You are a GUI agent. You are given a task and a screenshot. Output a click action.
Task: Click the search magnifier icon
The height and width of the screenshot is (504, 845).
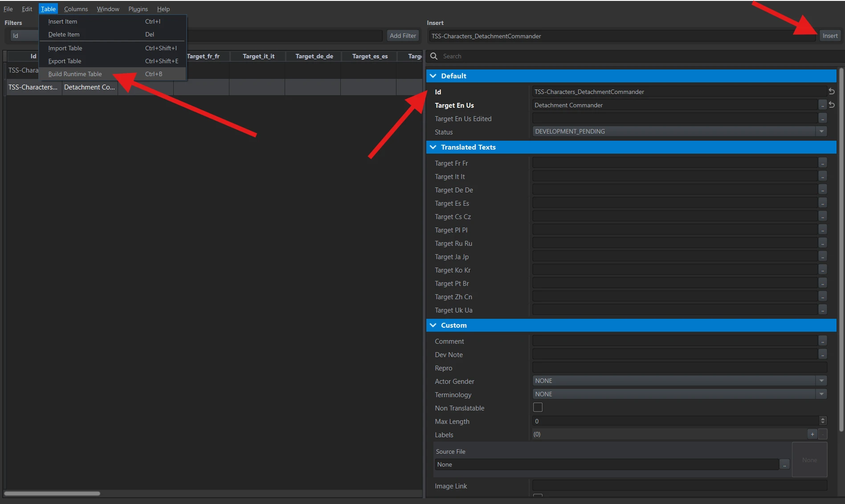434,56
